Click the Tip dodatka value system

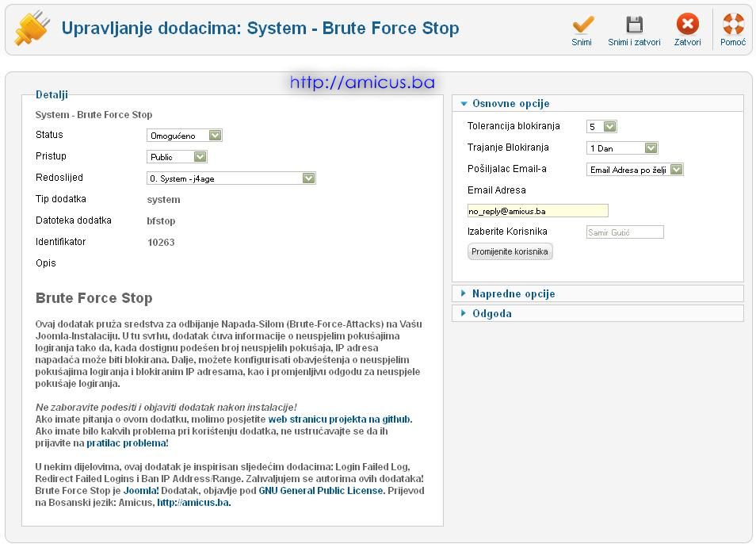click(163, 200)
